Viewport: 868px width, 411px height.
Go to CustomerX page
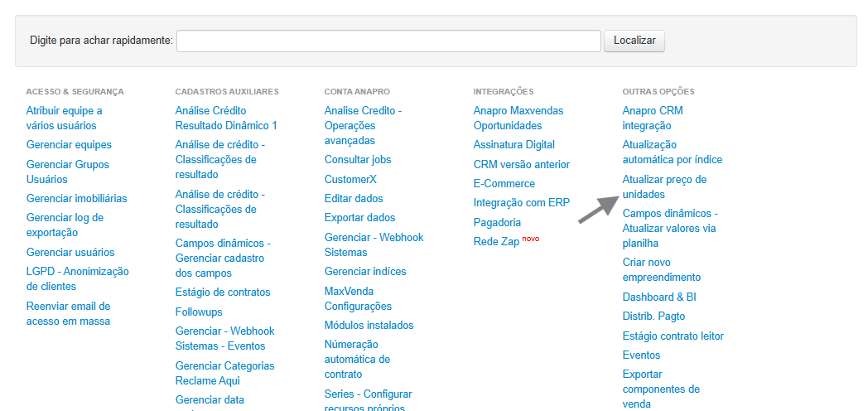click(x=351, y=180)
